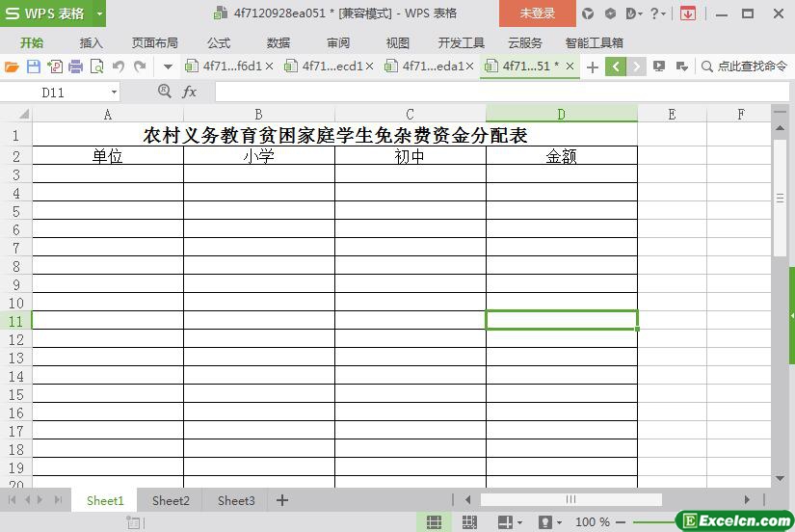Viewport: 795px width, 532px height.
Task: Add a new document tab with plus
Action: pos(593,66)
